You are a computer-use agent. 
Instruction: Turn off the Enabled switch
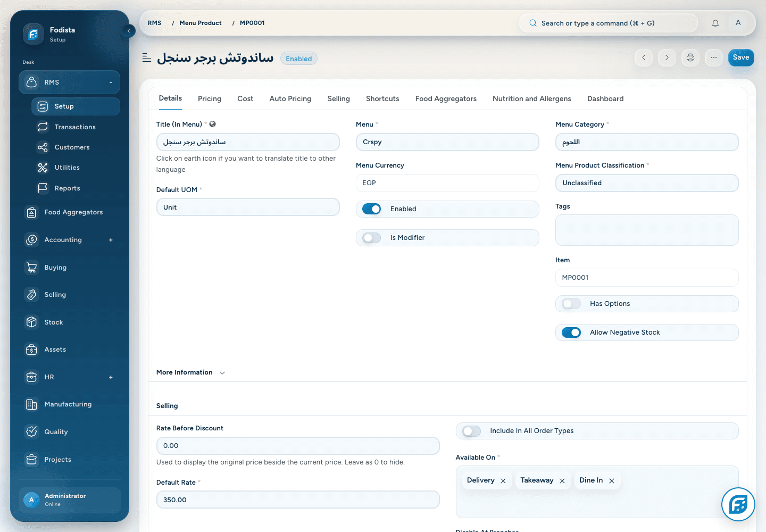pos(372,209)
